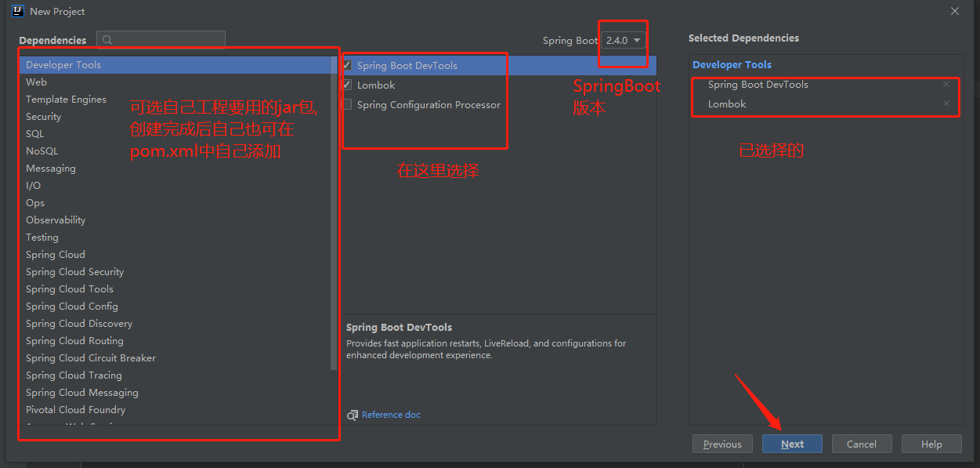This screenshot has height=468, width=980.
Task: Select the Spring Cloud Messaging category
Action: pyautogui.click(x=179, y=392)
